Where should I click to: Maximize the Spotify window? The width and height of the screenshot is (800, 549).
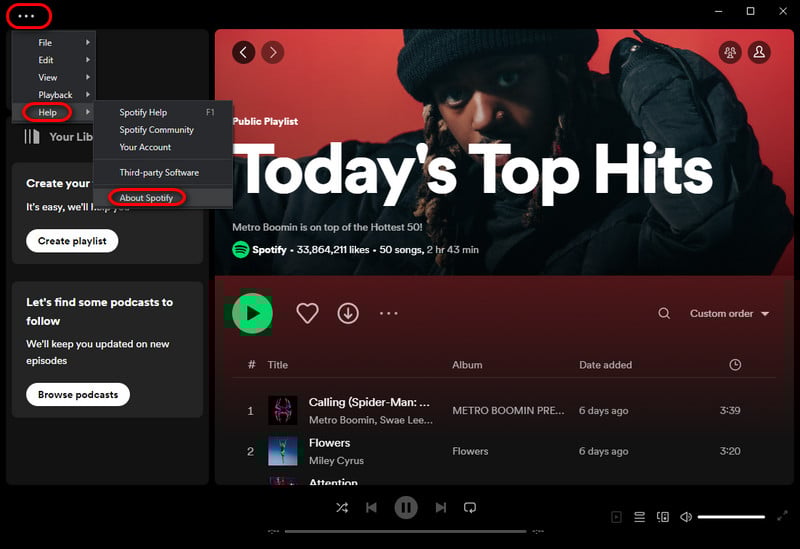[751, 11]
